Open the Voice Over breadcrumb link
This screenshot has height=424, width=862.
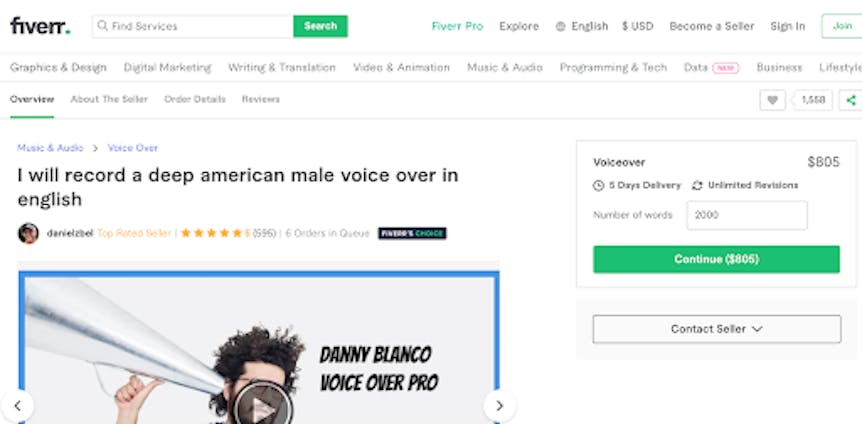click(132, 148)
